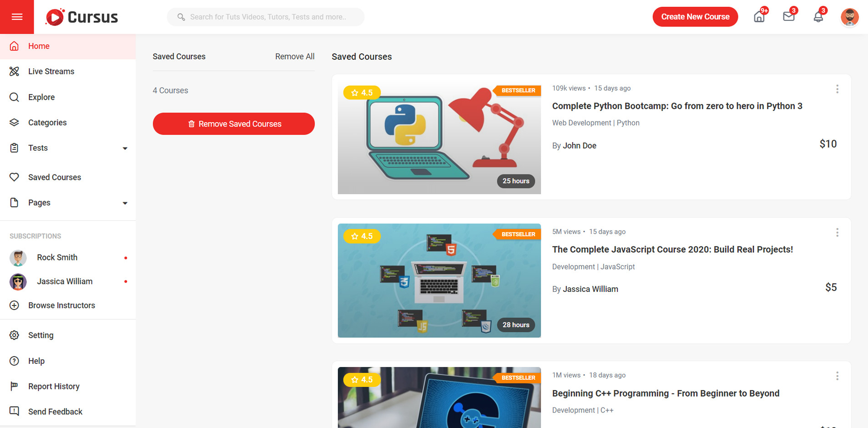Viewport: 868px width, 428px height.
Task: Focus the search field for tutorials
Action: (268, 17)
